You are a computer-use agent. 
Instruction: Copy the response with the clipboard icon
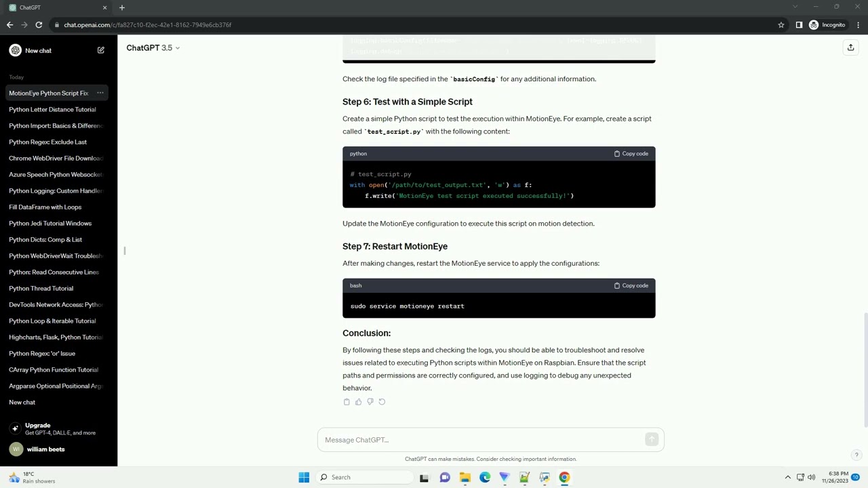[x=347, y=402]
